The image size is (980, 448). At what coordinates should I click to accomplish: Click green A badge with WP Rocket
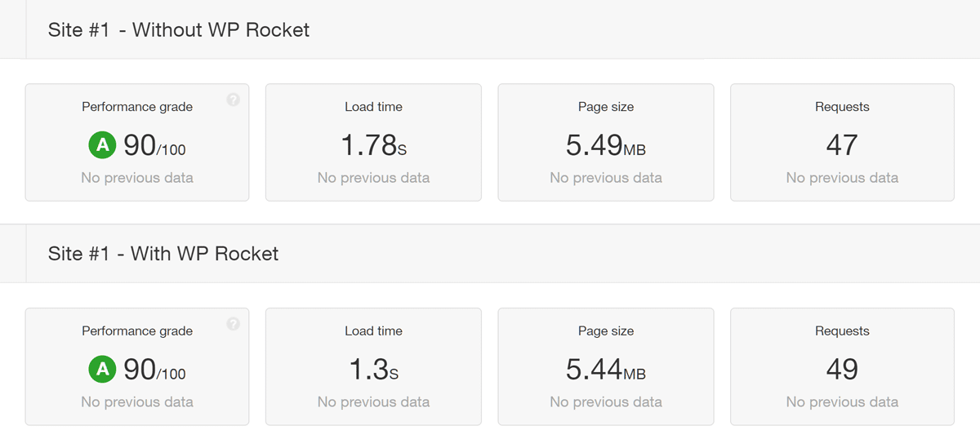pyautogui.click(x=102, y=370)
